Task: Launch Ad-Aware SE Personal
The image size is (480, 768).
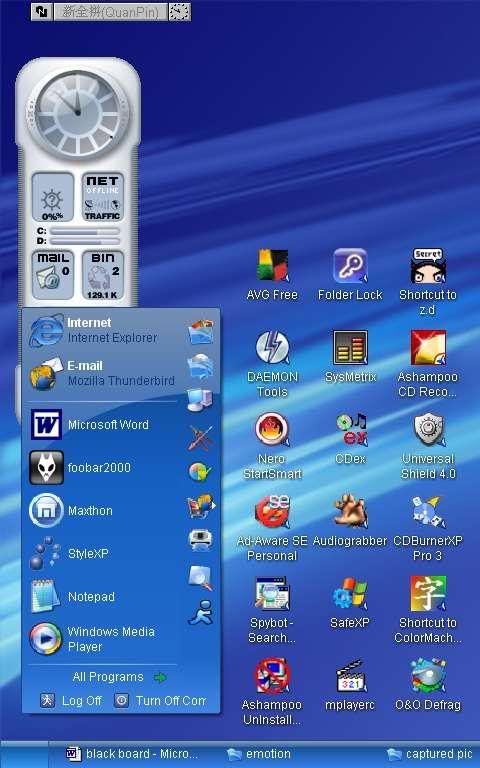Action: [272, 528]
